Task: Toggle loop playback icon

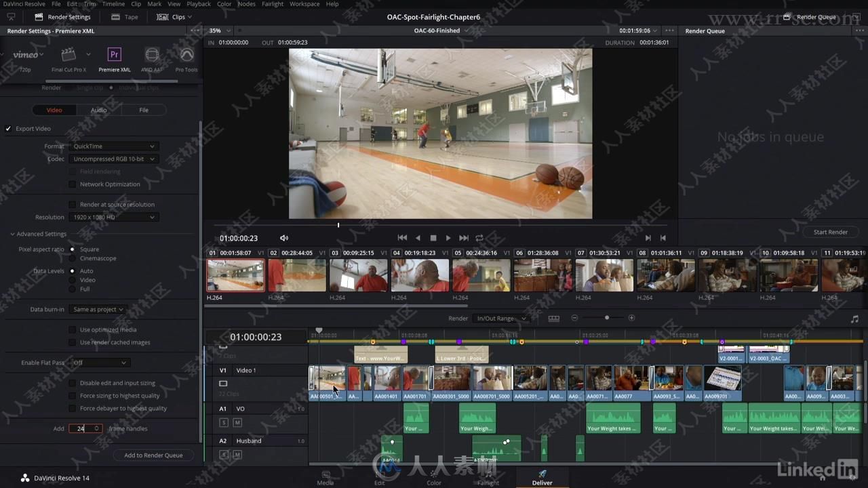Action: coord(479,238)
